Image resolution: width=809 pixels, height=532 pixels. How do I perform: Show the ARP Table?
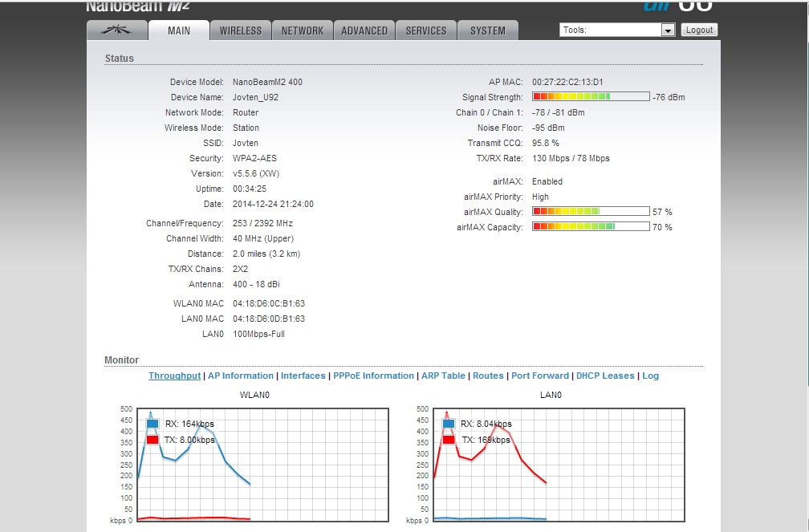(443, 376)
